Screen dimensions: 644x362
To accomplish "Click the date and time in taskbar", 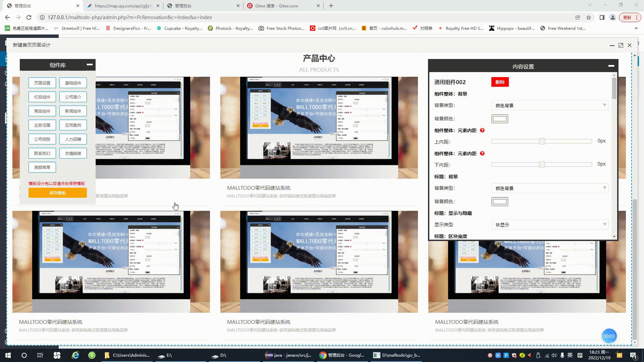I will (599, 355).
